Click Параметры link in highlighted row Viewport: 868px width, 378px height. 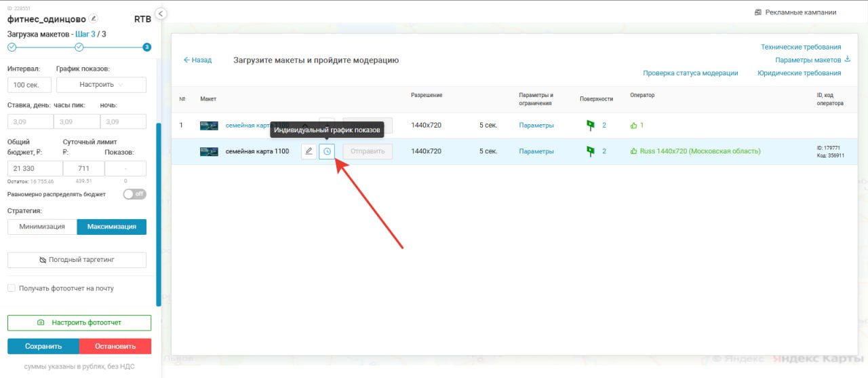coord(536,151)
